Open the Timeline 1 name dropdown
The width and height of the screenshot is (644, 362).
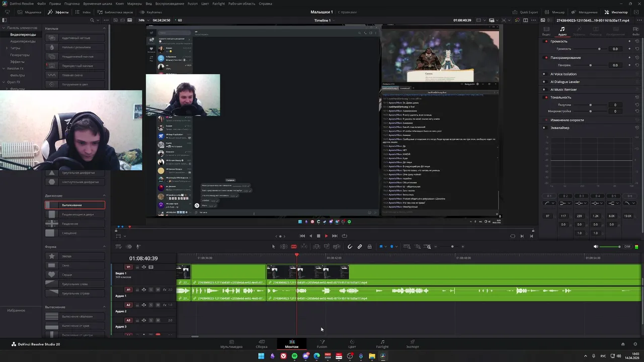pyautogui.click(x=325, y=20)
